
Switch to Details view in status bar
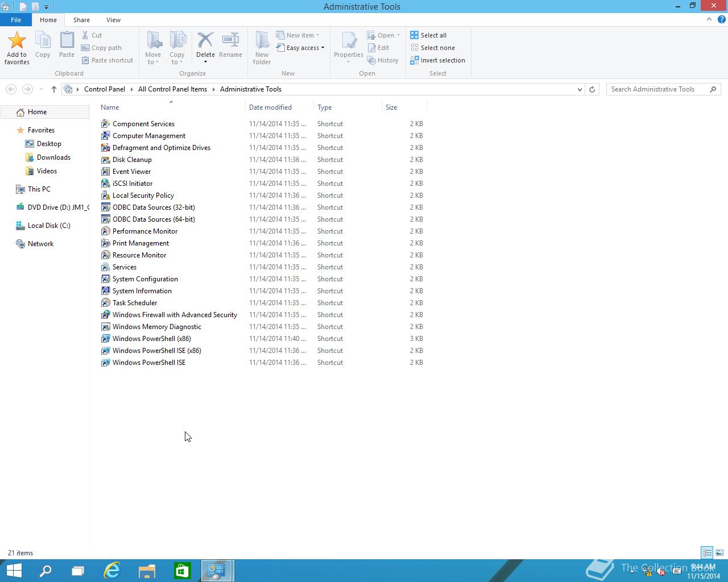pyautogui.click(x=707, y=552)
